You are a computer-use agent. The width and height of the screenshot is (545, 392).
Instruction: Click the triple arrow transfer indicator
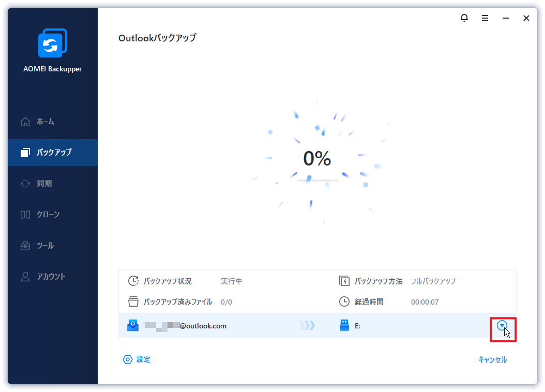pyautogui.click(x=307, y=325)
